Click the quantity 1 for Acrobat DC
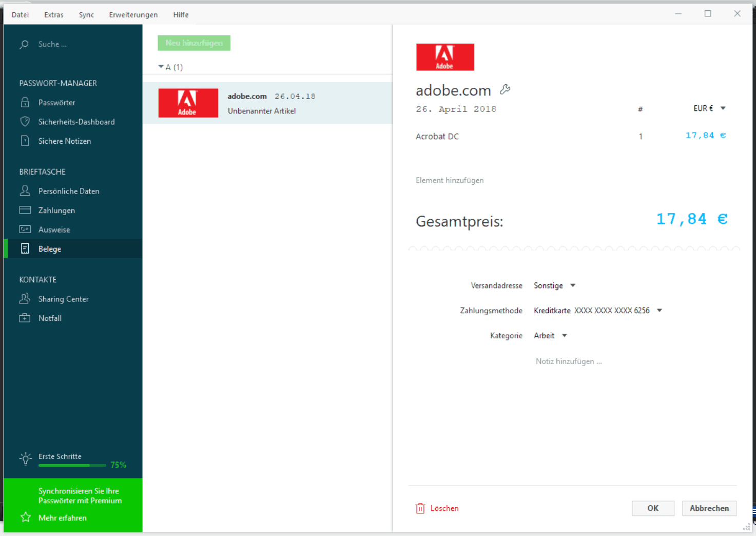756x536 pixels. click(641, 137)
